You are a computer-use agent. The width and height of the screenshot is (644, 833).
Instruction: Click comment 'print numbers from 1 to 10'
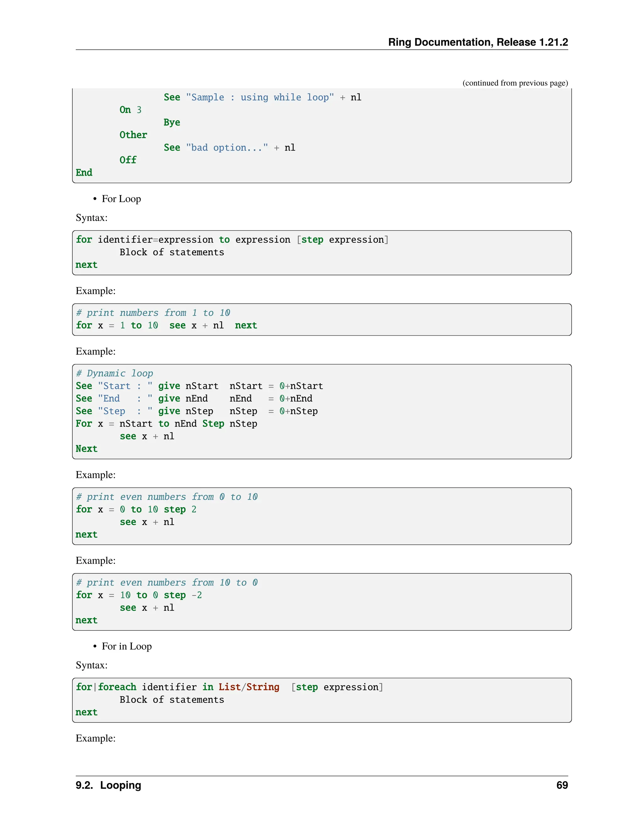(153, 313)
